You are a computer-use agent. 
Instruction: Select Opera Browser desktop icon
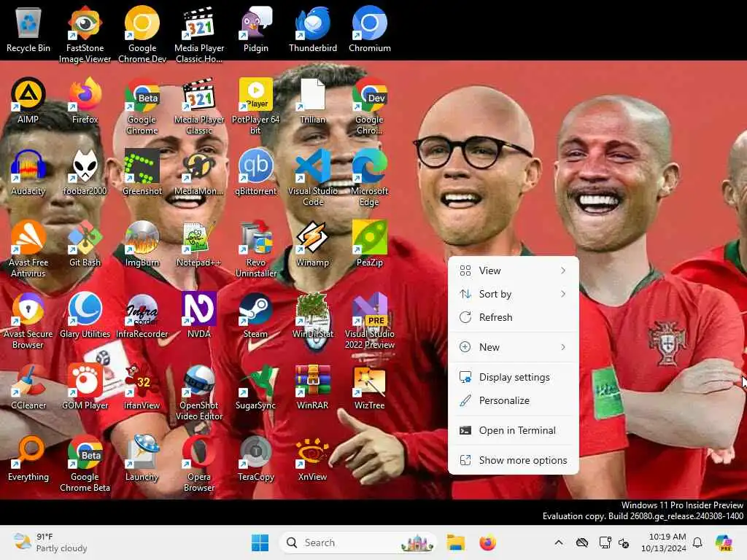(198, 463)
